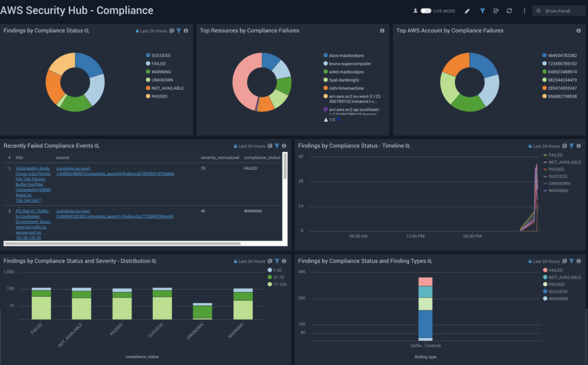This screenshot has width=588, height=365.
Task: Click copy icon in Findings by Compliance Status panel
Action: [171, 31]
